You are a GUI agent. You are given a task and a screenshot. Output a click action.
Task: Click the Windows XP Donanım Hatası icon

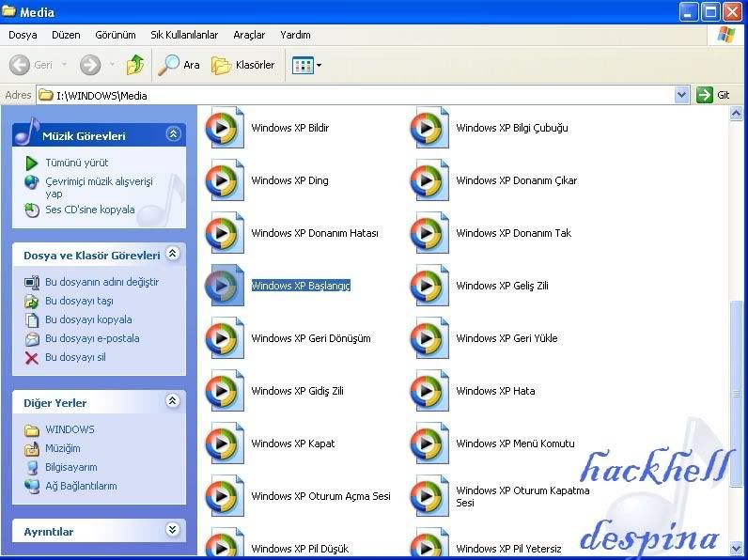[225, 233]
